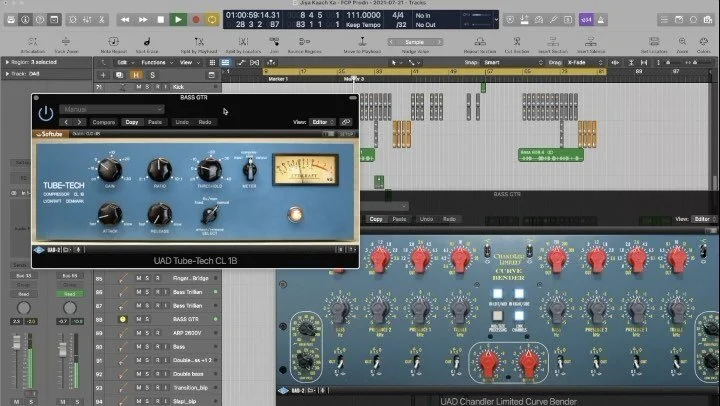Click the Repeat Section icon
Image resolution: width=720 pixels, height=406 pixels.
tap(480, 42)
